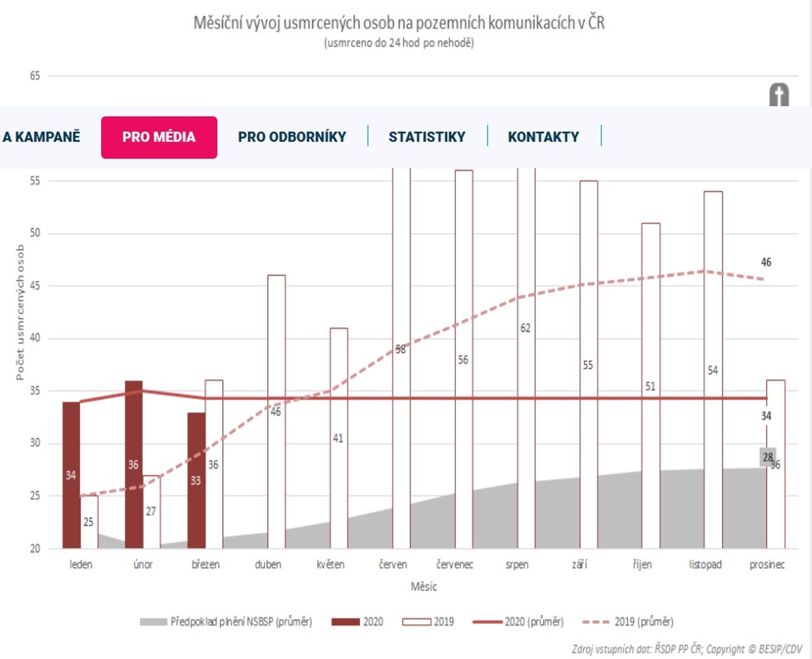
Task: Open the PRO MÉDIA menu tab
Action: [159, 137]
